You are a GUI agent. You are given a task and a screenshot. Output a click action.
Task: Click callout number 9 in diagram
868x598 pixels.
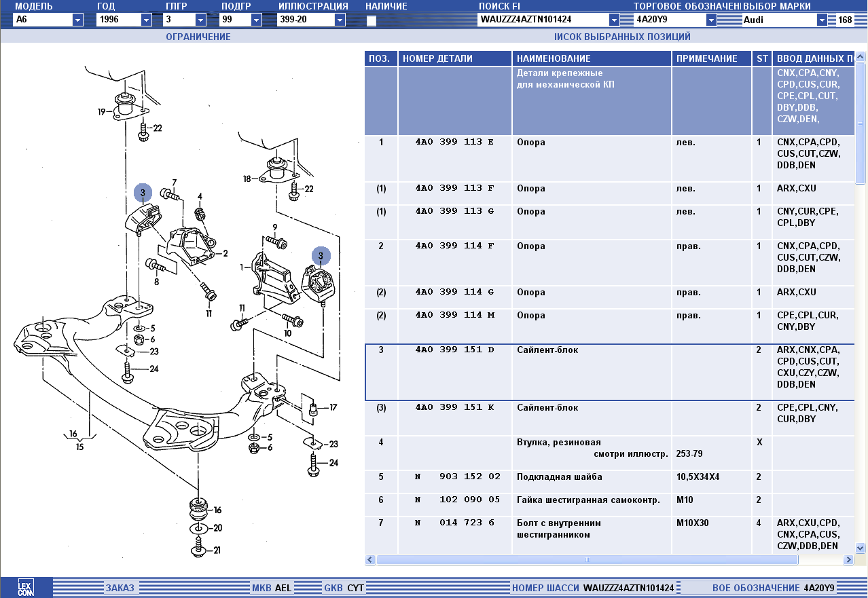(x=275, y=227)
